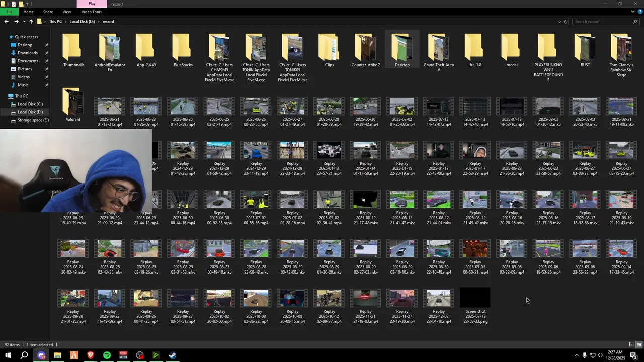The height and width of the screenshot is (362, 644).
Task: Select video 2025-06-21 01-13-31.mp4
Action: (x=110, y=112)
